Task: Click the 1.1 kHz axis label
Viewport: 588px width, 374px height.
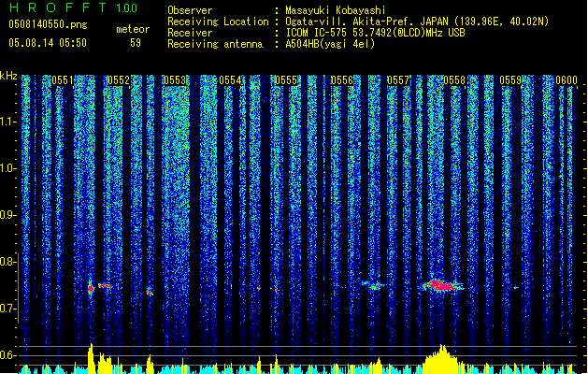Action: 7,122
